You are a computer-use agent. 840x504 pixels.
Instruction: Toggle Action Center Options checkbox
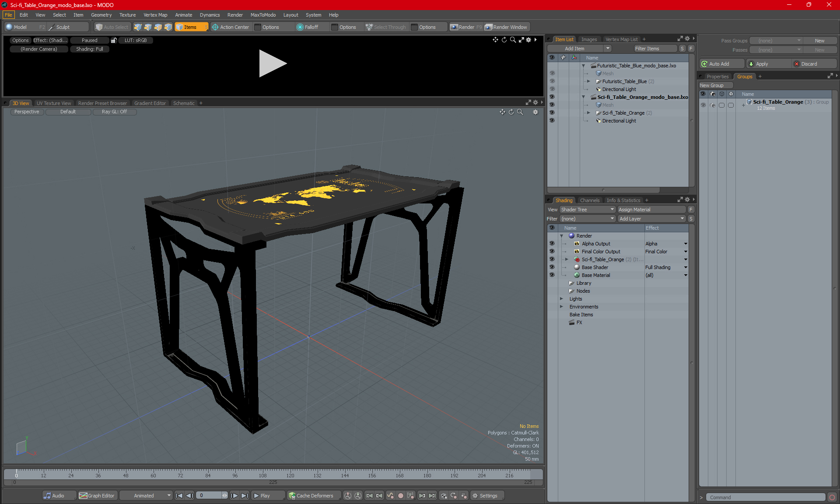[x=258, y=27]
